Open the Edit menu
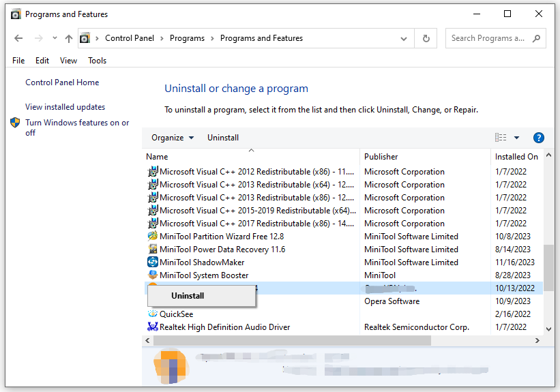 [42, 61]
